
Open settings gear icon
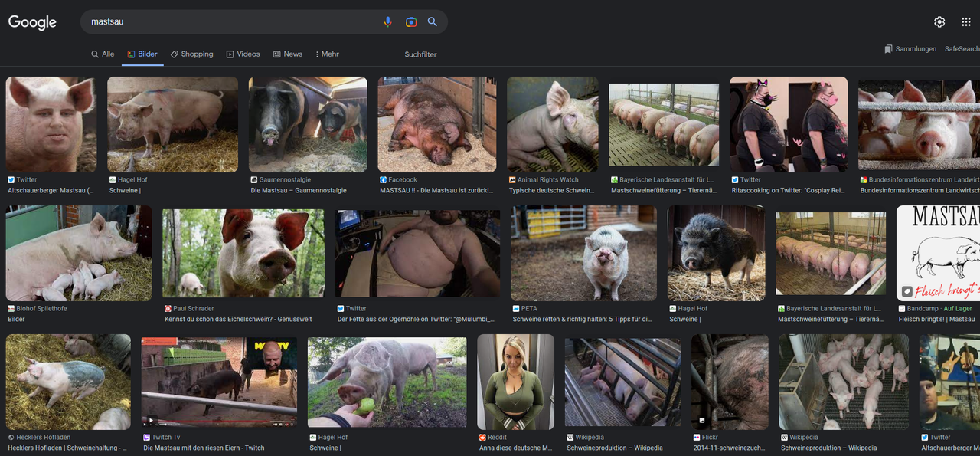[x=939, y=22]
